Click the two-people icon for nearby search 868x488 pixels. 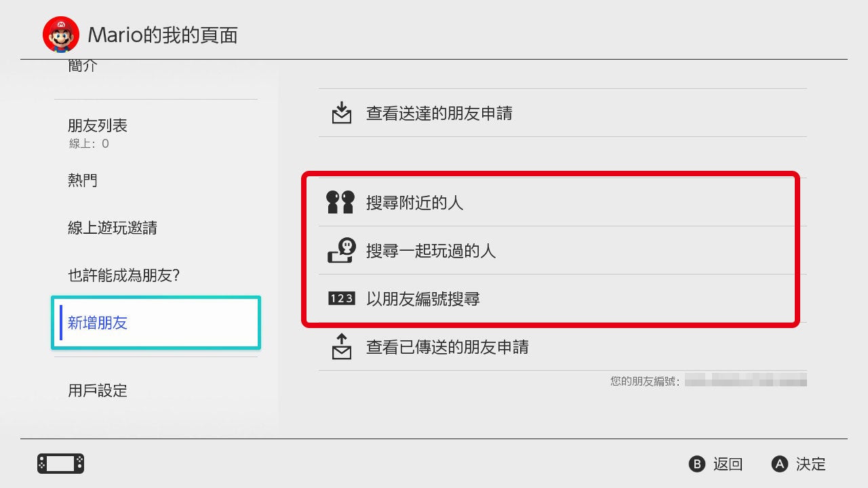coord(340,202)
